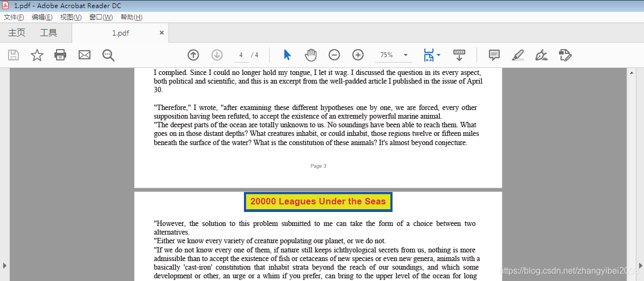Click the line beginning 'basically cast-iron constitution'

(x=316, y=268)
